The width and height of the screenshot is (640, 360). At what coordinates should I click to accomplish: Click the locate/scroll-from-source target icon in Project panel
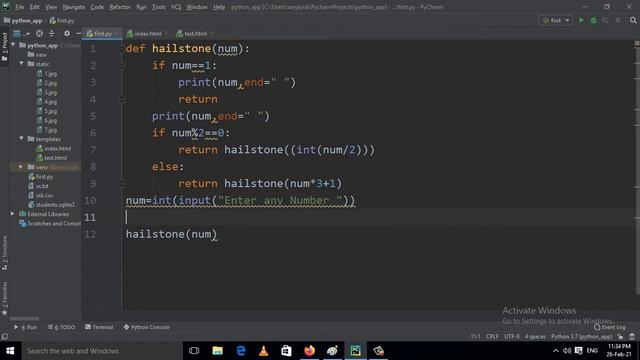[x=39, y=33]
